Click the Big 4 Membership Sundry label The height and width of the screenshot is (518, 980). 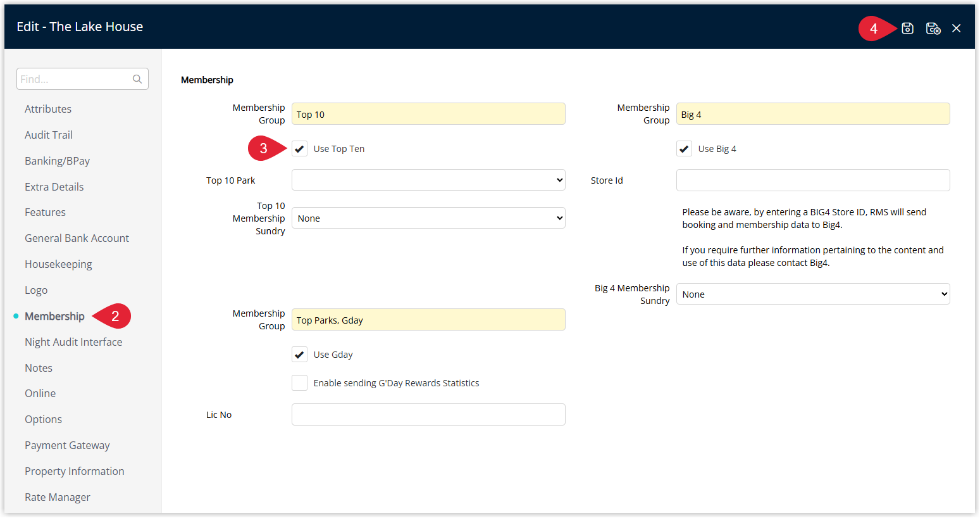click(x=632, y=294)
